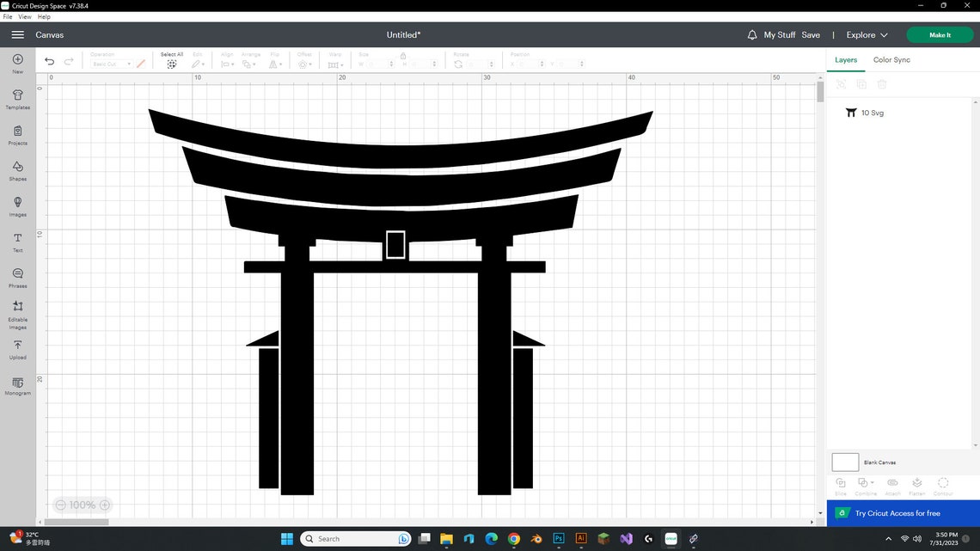Select the 10 Svg layer
This screenshot has height=551, width=980.
click(872, 113)
